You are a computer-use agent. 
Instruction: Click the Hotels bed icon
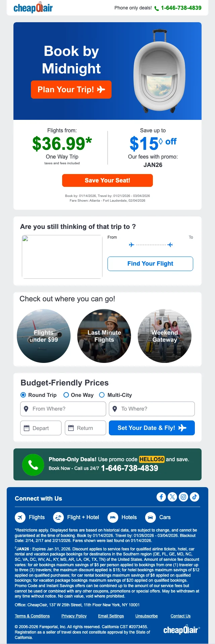tap(113, 517)
